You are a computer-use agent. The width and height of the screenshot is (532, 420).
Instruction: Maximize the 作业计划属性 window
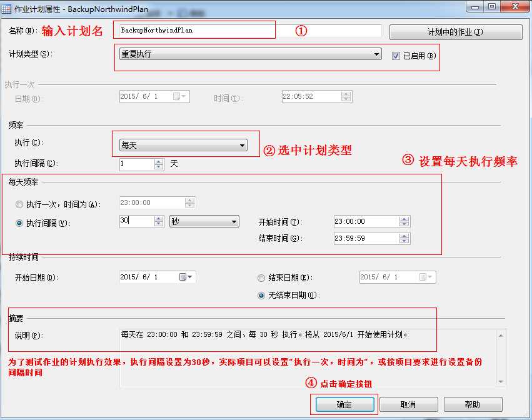[492, 6]
